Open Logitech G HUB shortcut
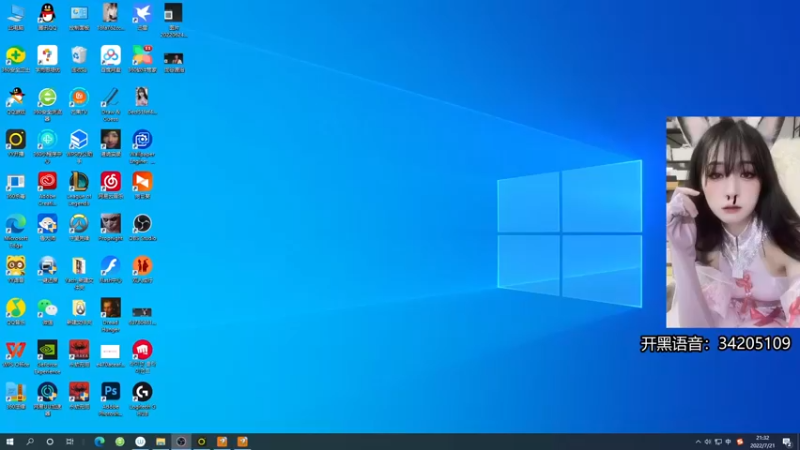 142,399
